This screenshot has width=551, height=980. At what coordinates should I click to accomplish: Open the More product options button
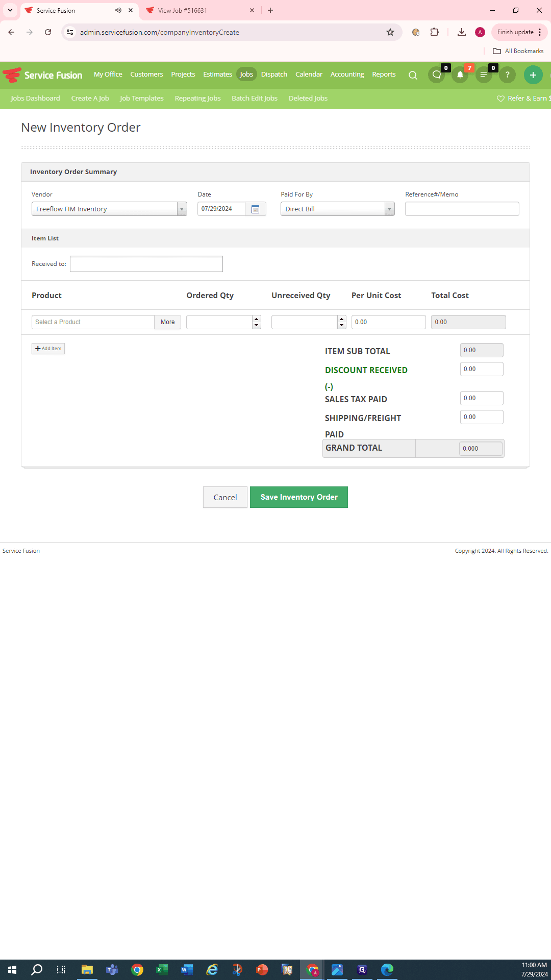coord(168,322)
